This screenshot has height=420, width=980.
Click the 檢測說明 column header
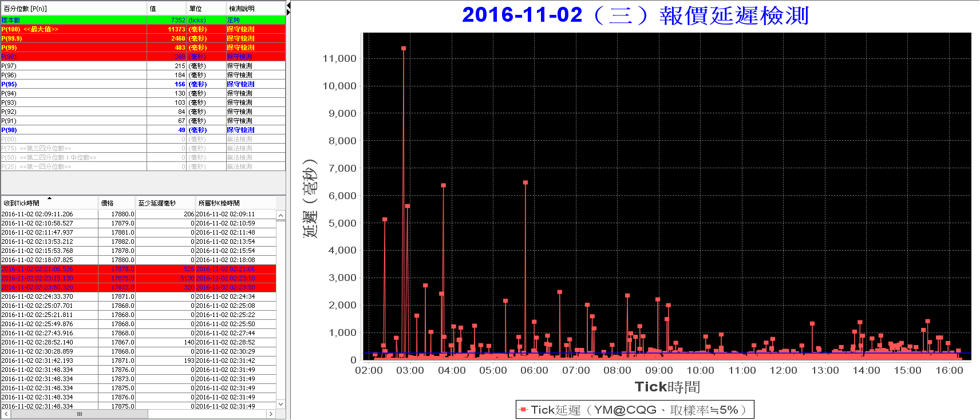[255, 9]
